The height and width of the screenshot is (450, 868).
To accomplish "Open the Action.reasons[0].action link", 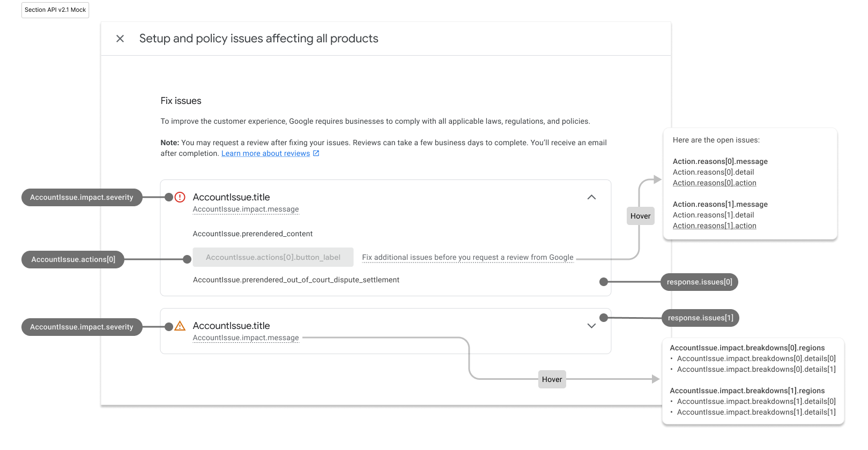I will coord(714,183).
